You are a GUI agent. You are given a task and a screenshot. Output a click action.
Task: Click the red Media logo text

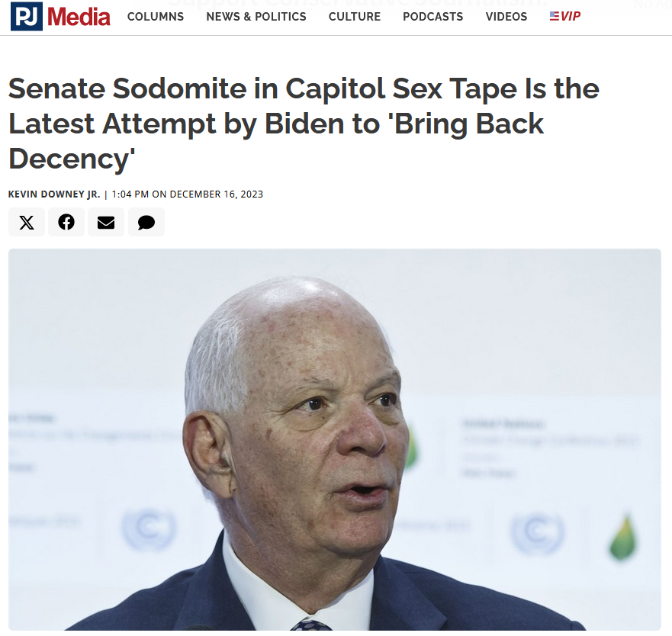pyautogui.click(x=79, y=17)
